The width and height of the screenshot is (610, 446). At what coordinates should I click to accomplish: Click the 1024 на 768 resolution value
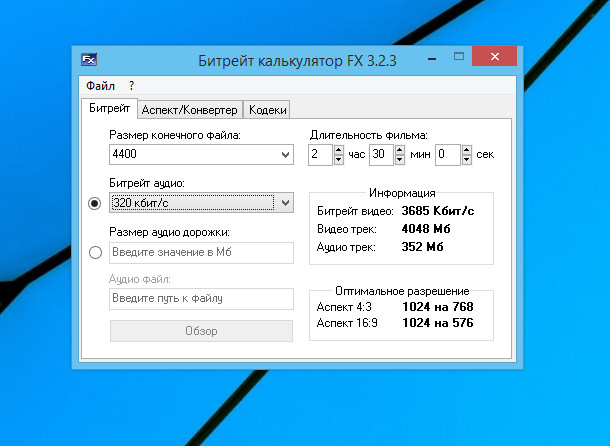tap(438, 307)
